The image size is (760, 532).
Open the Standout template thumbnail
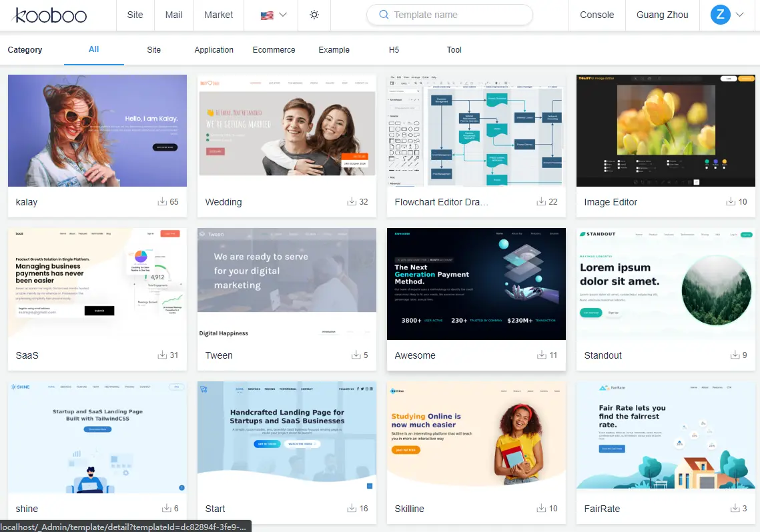pyautogui.click(x=665, y=284)
